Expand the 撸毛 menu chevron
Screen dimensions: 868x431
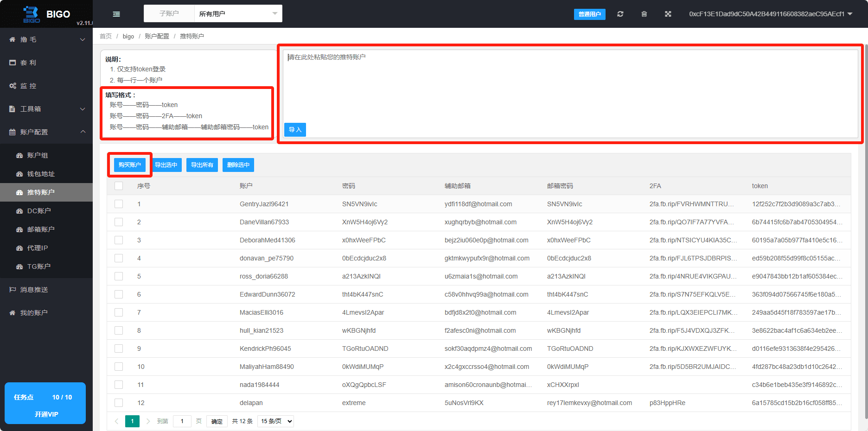pos(83,39)
